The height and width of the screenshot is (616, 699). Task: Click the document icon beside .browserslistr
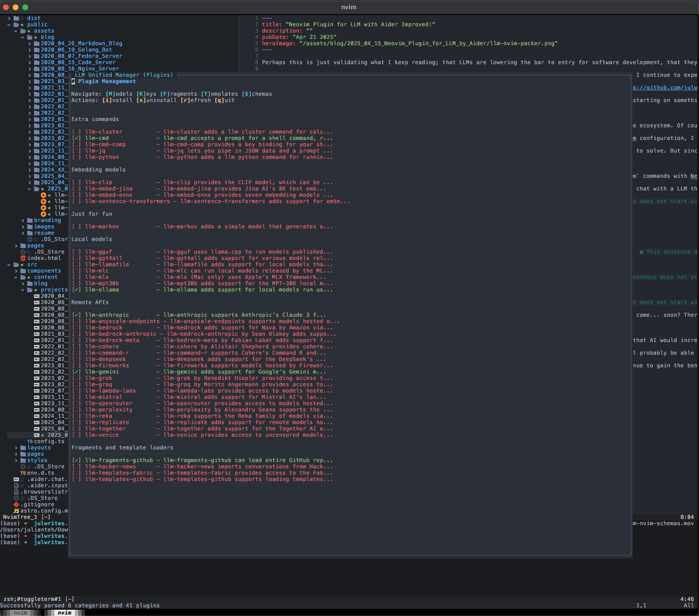[x=16, y=492]
